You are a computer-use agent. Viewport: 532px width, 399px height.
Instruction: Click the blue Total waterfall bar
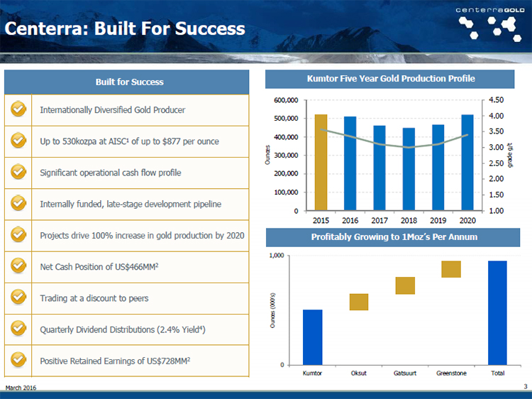pos(497,313)
